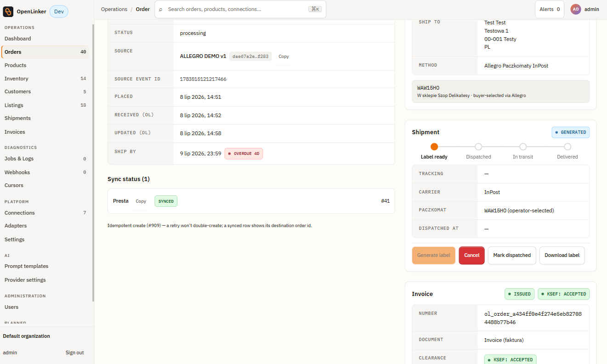Click the OpenLinker logo icon
607x364 pixels.
(8, 11)
